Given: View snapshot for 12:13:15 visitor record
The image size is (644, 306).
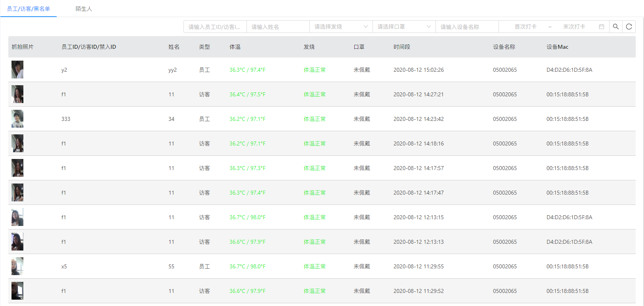Looking at the screenshot, I should pos(17,217).
